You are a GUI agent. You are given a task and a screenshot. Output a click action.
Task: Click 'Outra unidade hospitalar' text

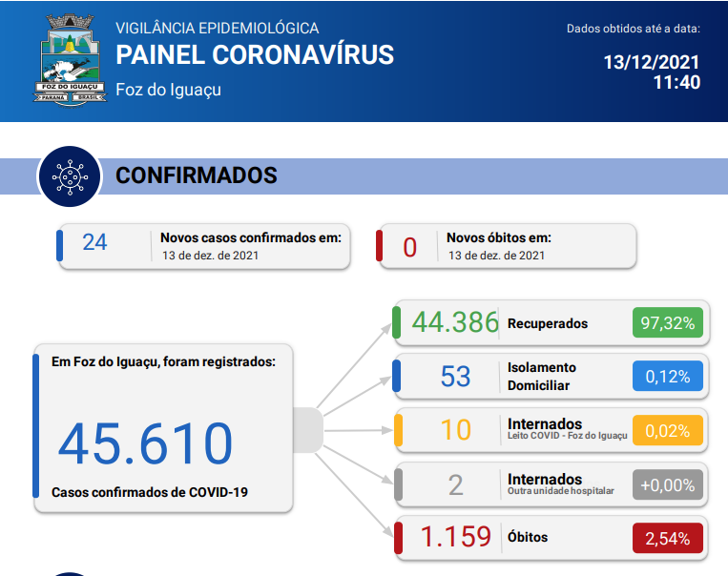561,491
